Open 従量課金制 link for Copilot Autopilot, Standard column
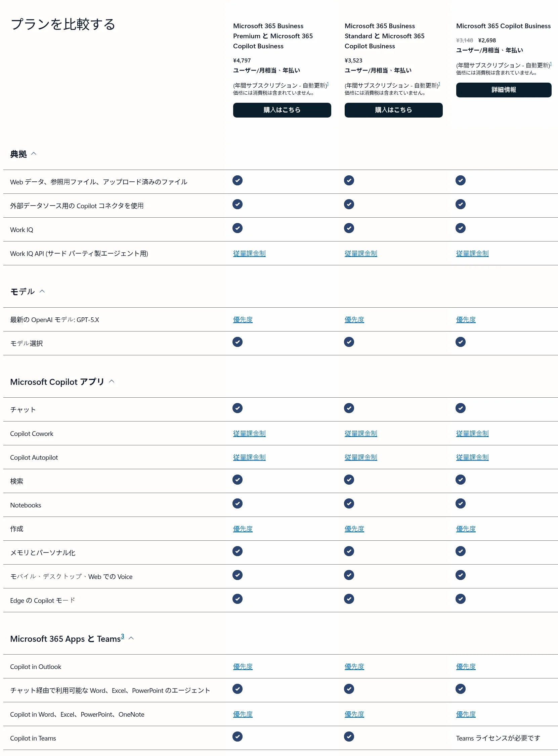The image size is (558, 756). coord(361,457)
